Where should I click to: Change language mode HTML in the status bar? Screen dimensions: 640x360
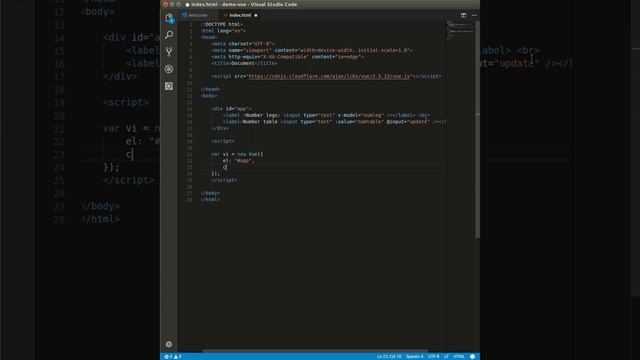[x=459, y=356]
